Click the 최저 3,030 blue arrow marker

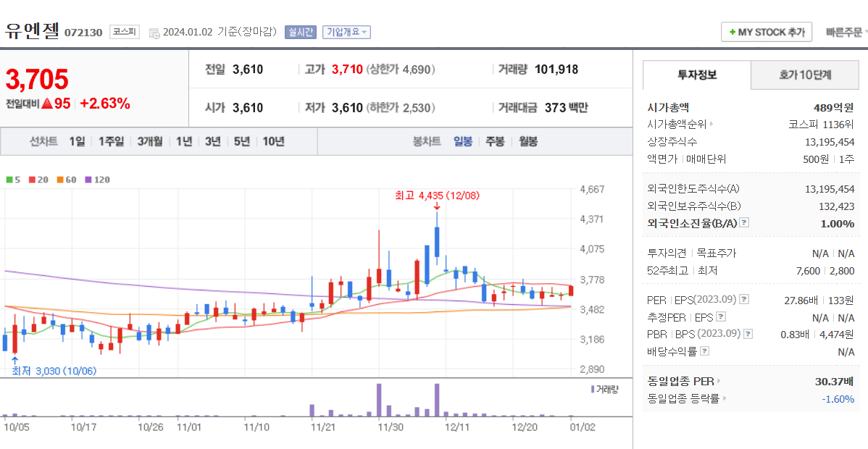point(15,360)
